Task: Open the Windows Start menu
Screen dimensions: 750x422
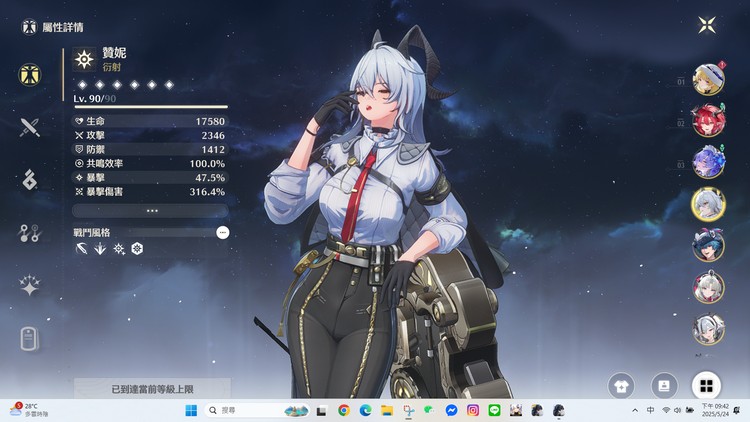Action: click(x=191, y=410)
